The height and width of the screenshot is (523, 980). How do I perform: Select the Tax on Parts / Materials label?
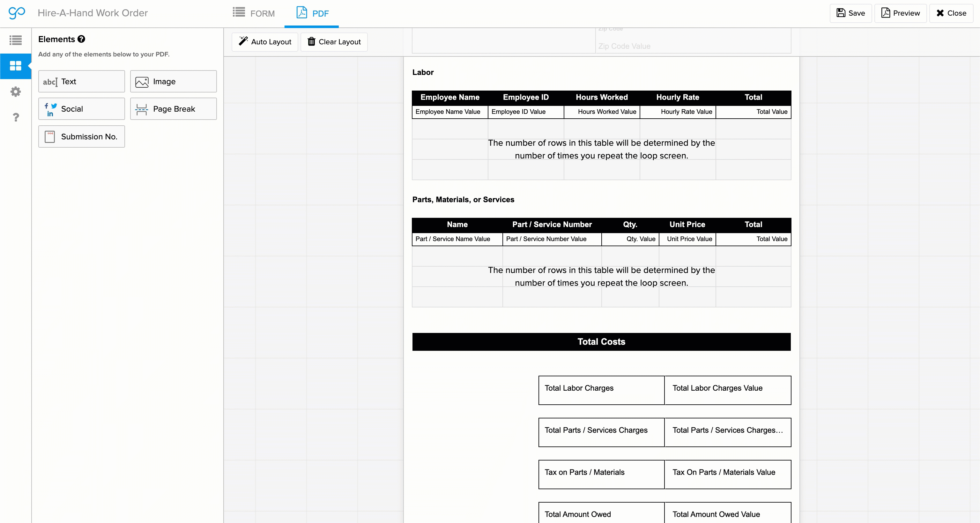tap(601, 475)
